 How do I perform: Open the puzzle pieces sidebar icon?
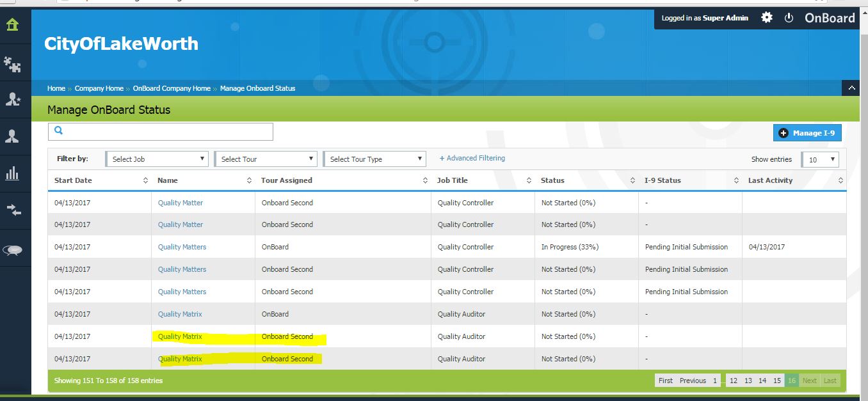pyautogui.click(x=12, y=63)
